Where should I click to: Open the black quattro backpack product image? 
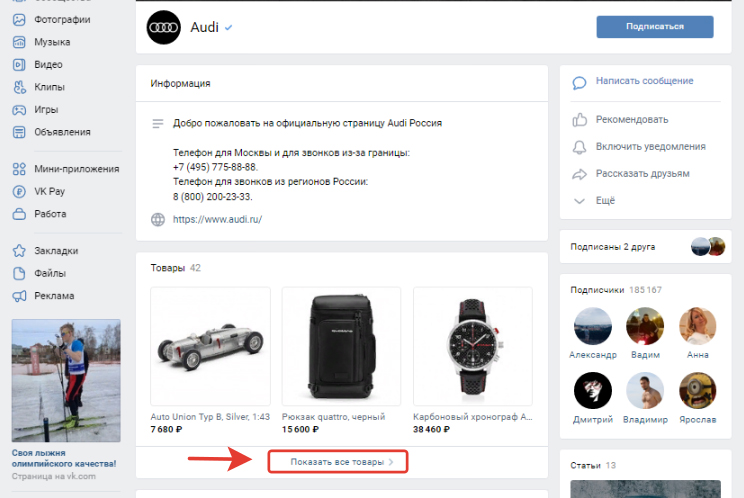click(341, 346)
